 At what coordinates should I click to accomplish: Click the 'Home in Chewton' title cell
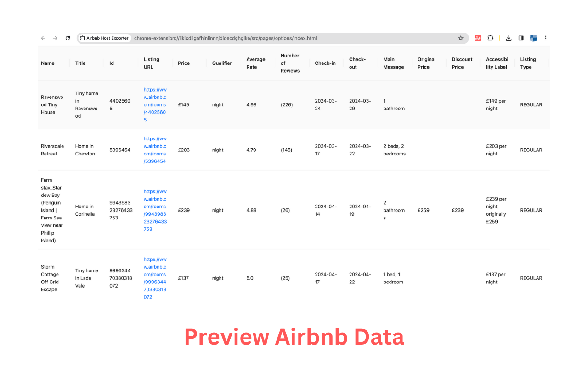click(x=85, y=150)
